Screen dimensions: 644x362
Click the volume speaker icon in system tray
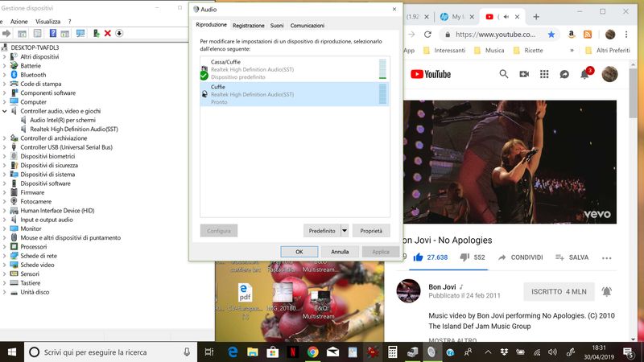coord(553,352)
